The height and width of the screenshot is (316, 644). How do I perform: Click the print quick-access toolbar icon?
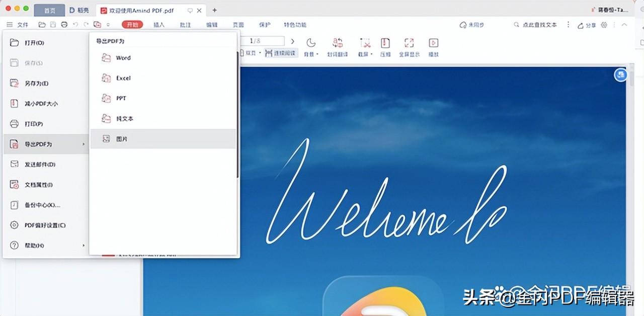pos(64,25)
